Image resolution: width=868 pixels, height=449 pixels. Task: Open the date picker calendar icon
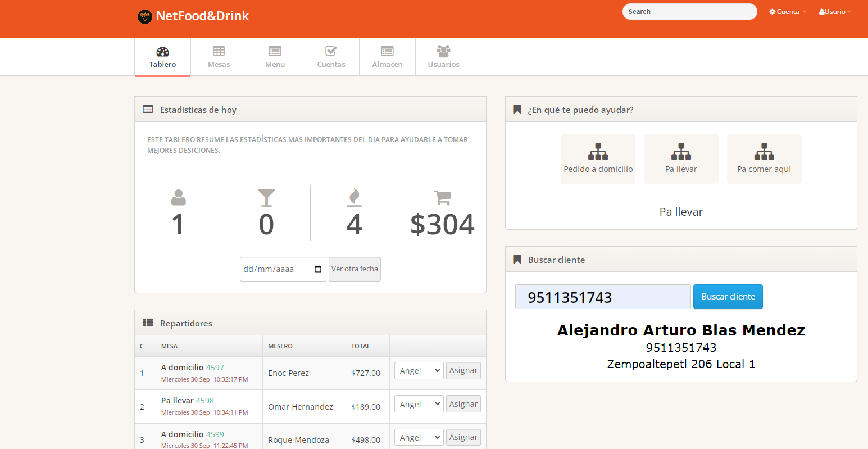pyautogui.click(x=318, y=269)
